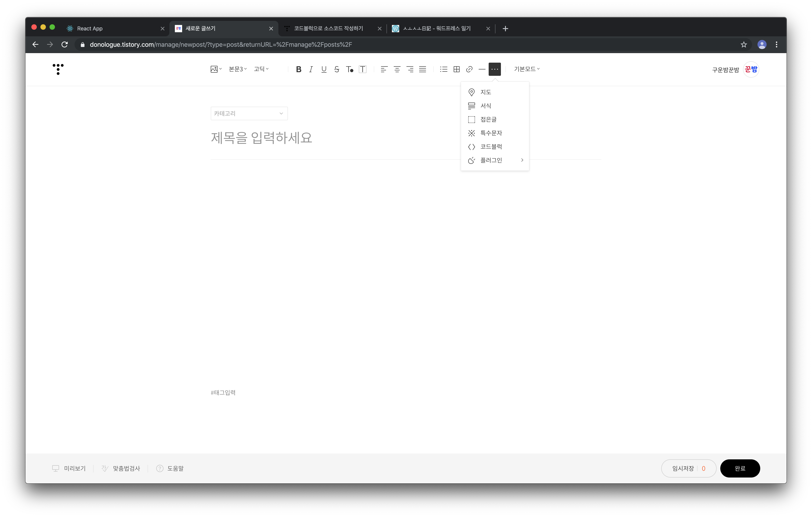Insert a bulleted list
The image size is (812, 517).
coord(444,69)
